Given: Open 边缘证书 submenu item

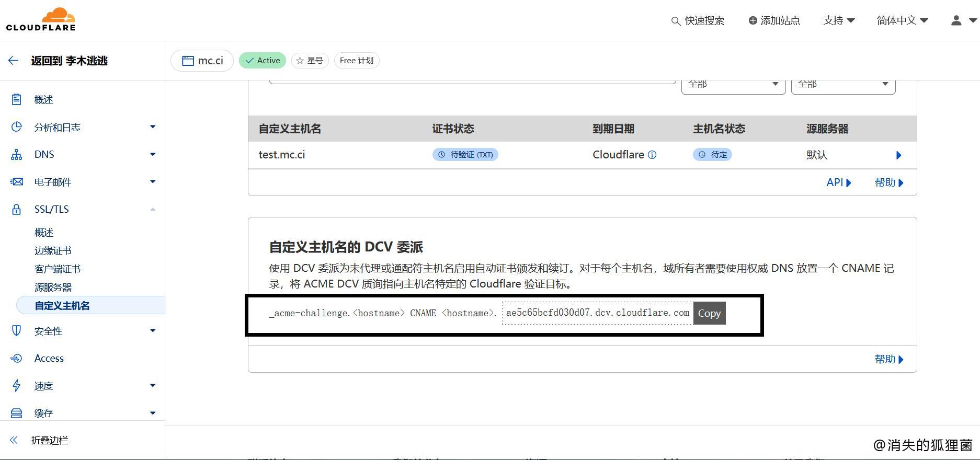Looking at the screenshot, I should point(53,250).
